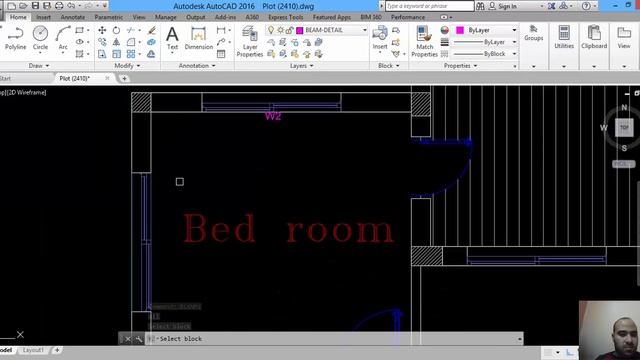Open command line customize wrench icon

point(139,339)
